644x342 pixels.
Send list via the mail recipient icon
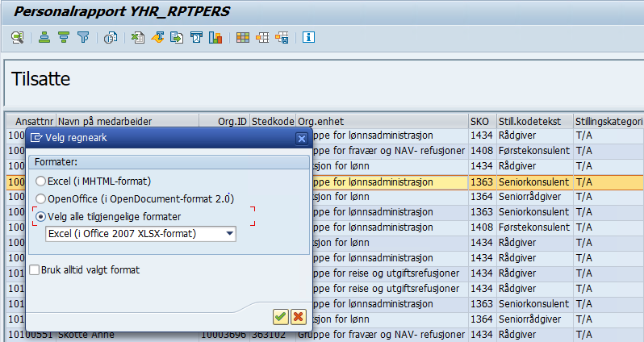(x=196, y=37)
